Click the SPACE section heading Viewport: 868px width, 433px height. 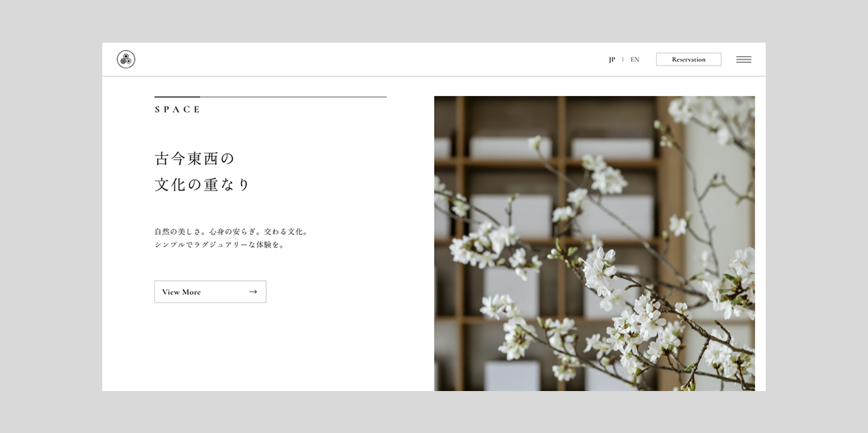pyautogui.click(x=177, y=110)
